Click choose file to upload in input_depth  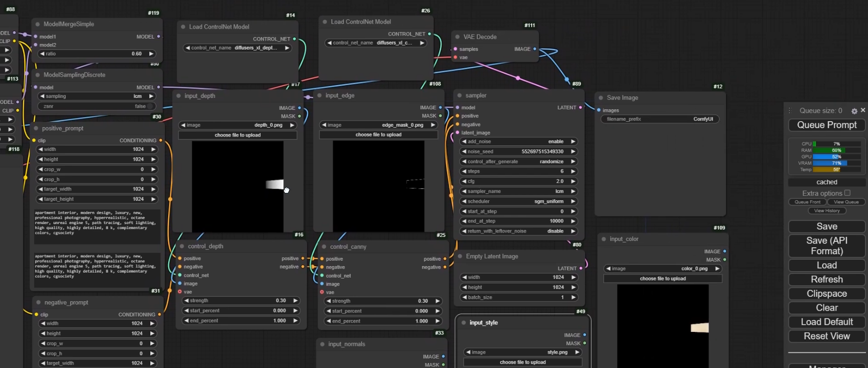coord(238,135)
